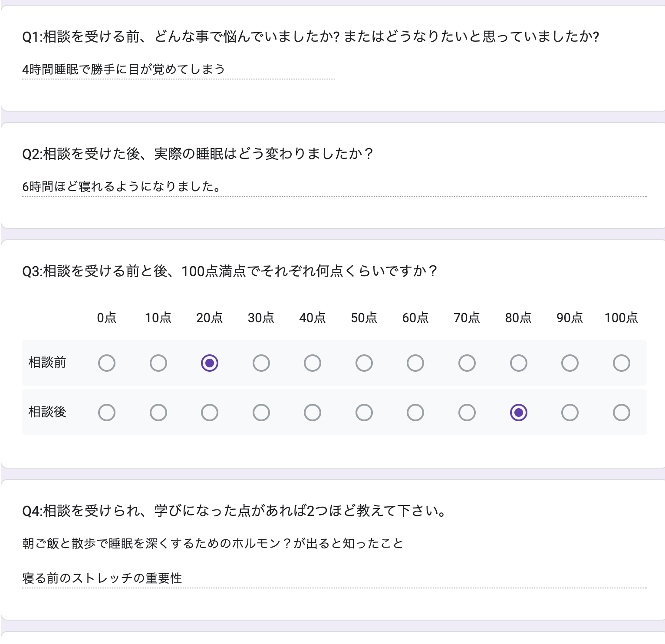Pick 90点 for 相談前 row
This screenshot has height=644, width=665.
pyautogui.click(x=570, y=363)
